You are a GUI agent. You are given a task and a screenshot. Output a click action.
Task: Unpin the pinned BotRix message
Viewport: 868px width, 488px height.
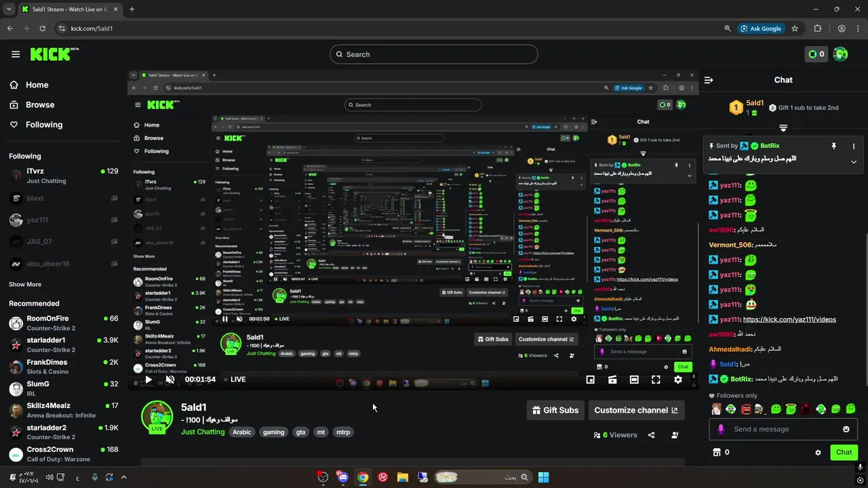(x=833, y=146)
